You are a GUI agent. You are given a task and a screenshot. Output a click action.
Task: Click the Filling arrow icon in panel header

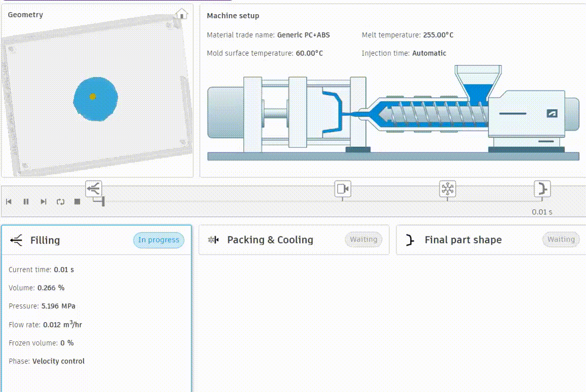16,240
